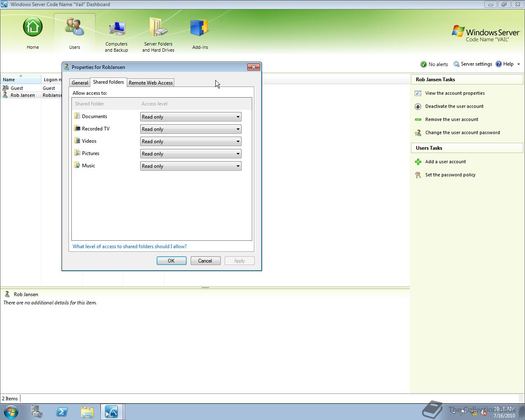This screenshot has width=525, height=420.
Task: Cancel the Properties dialog
Action: point(205,261)
